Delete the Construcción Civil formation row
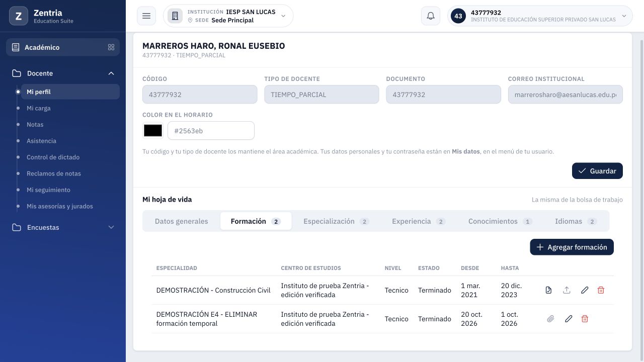The height and width of the screenshot is (362, 644). click(601, 290)
